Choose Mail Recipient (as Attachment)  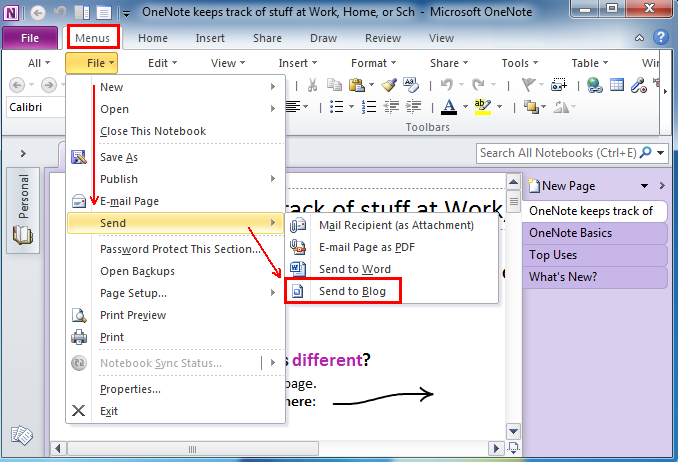click(392, 225)
